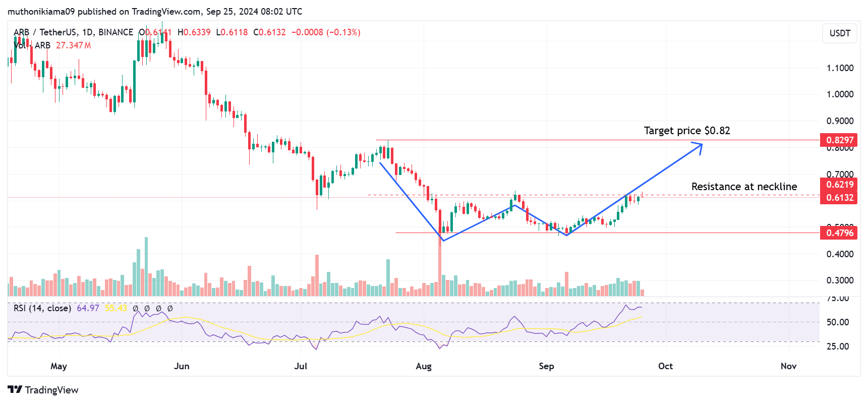Click the 1.0000 price axis label

tap(840, 94)
